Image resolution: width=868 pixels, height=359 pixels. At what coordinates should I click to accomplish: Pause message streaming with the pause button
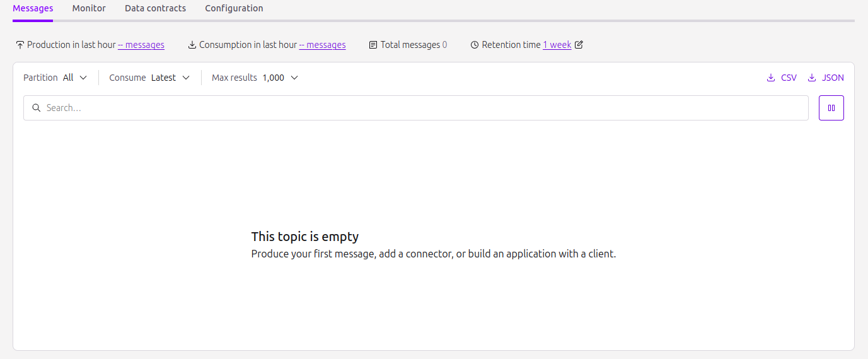click(831, 108)
